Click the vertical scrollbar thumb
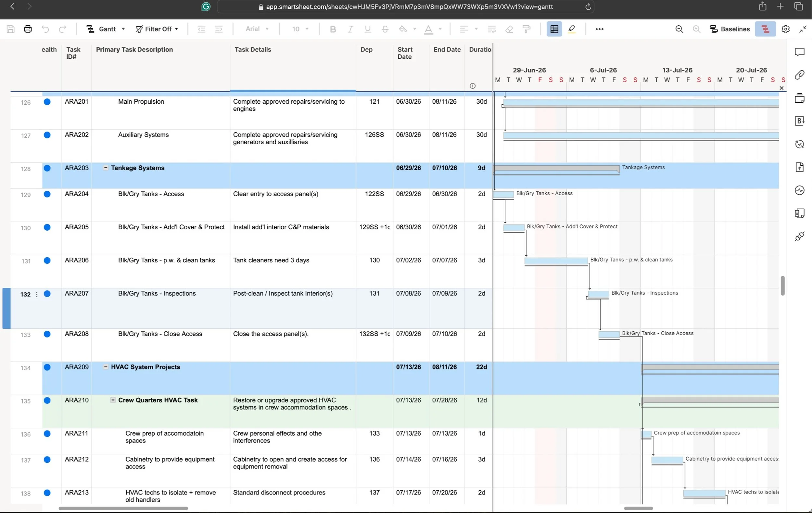 pyautogui.click(x=782, y=285)
